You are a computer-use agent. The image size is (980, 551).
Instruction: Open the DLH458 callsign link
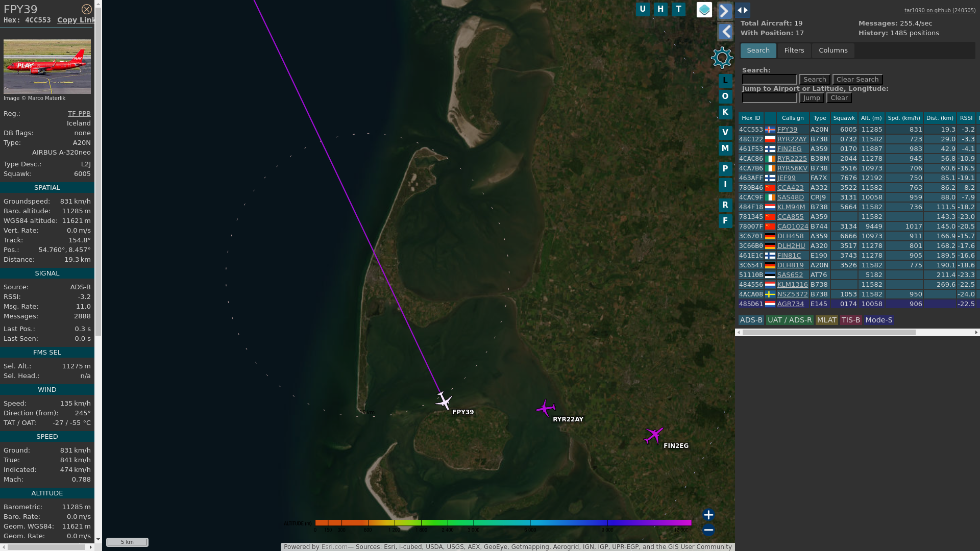(x=790, y=236)
